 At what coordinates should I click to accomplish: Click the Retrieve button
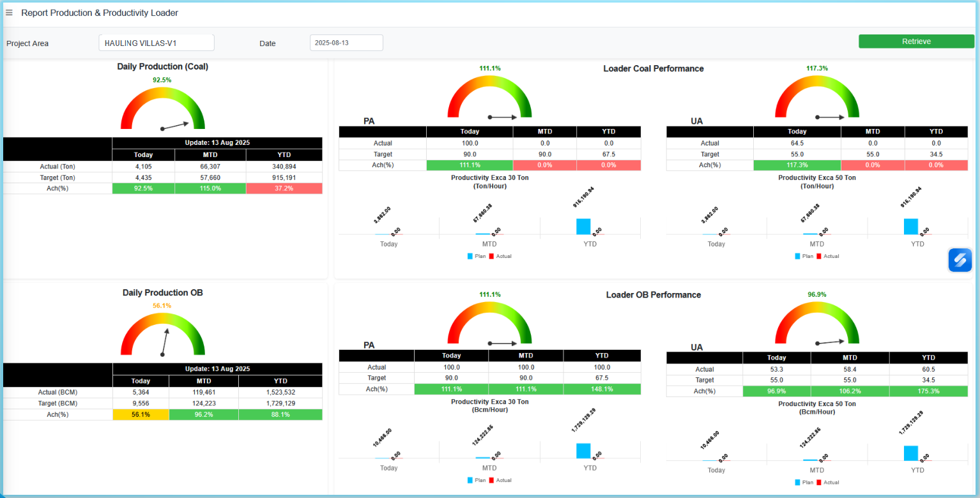click(x=916, y=41)
